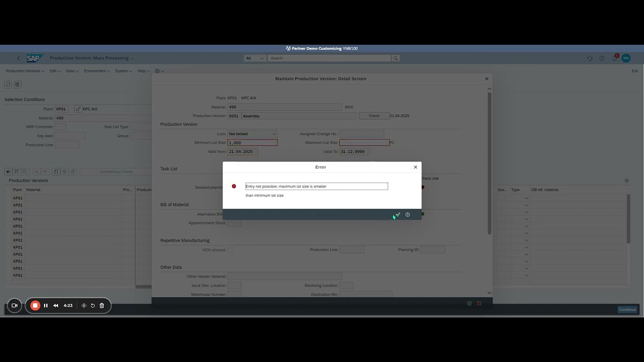Open the Goto menu
The height and width of the screenshot is (362, 644).
click(72, 71)
